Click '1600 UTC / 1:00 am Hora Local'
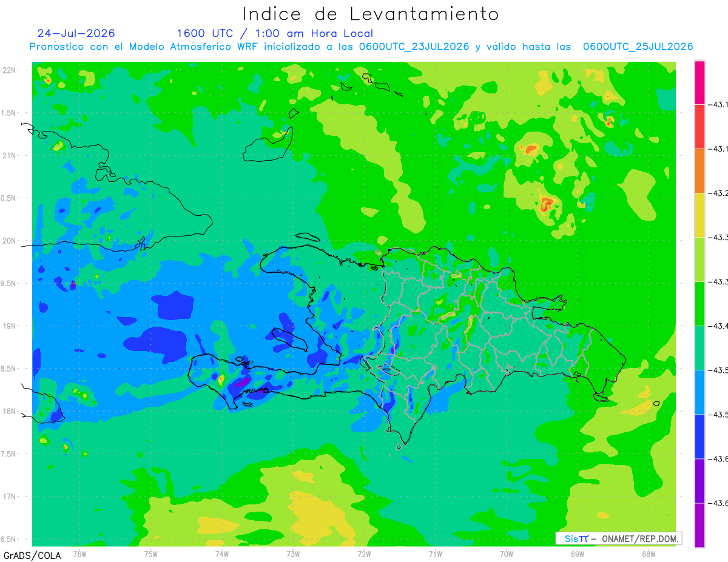This screenshot has height=562, width=728. coord(275,33)
